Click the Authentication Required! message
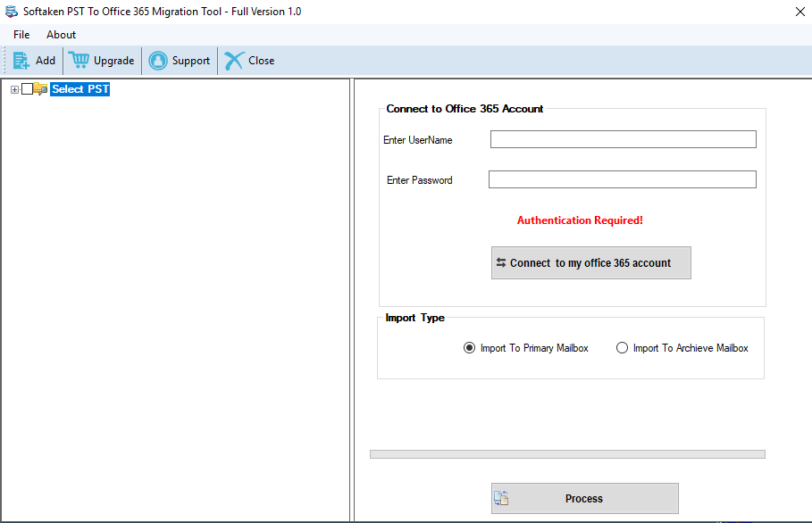 point(580,220)
